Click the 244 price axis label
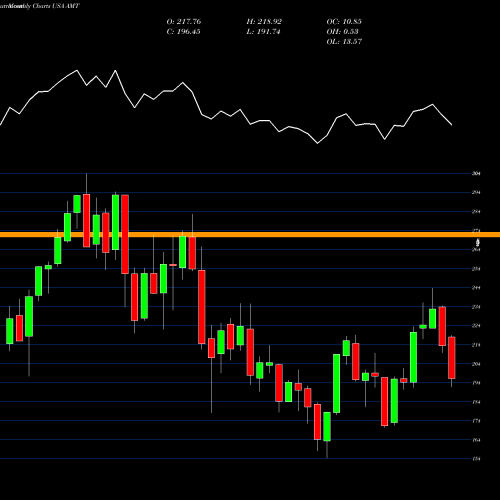Screen dimensions: 500x500 point(476,288)
